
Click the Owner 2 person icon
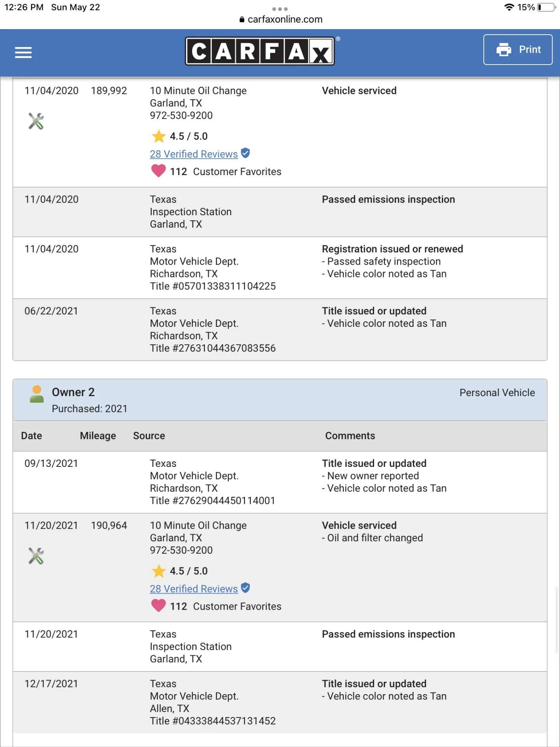coord(37,394)
